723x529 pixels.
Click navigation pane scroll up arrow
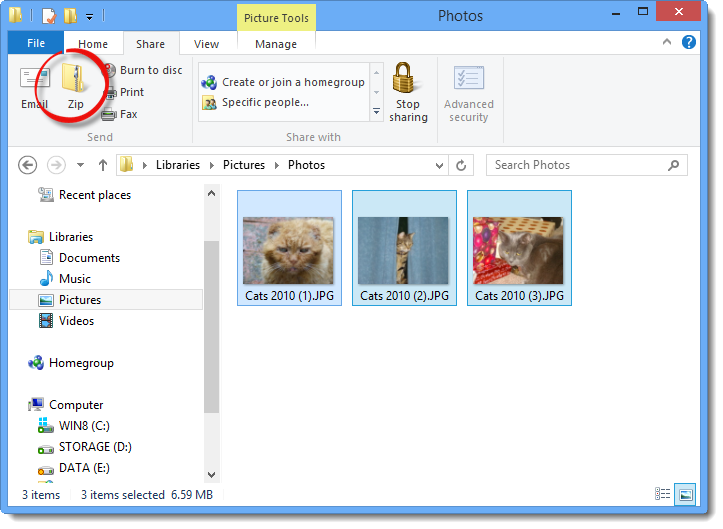212,194
